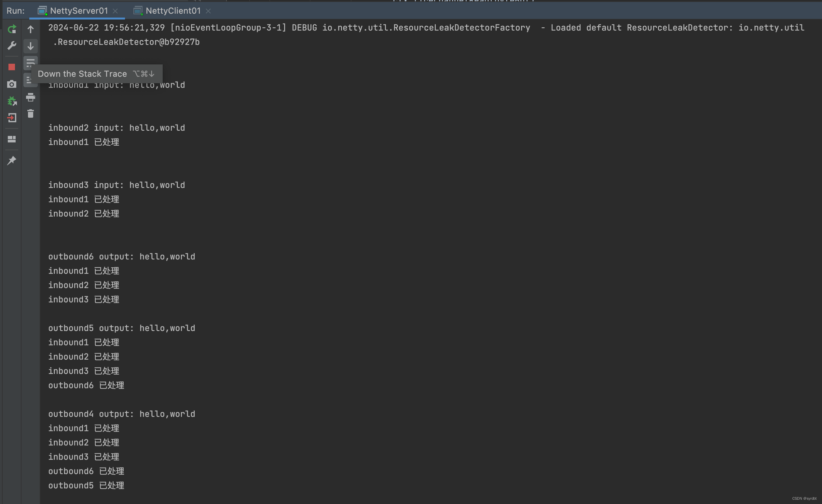Close the NettyServer01 tab
This screenshot has height=504, width=822.
[115, 11]
